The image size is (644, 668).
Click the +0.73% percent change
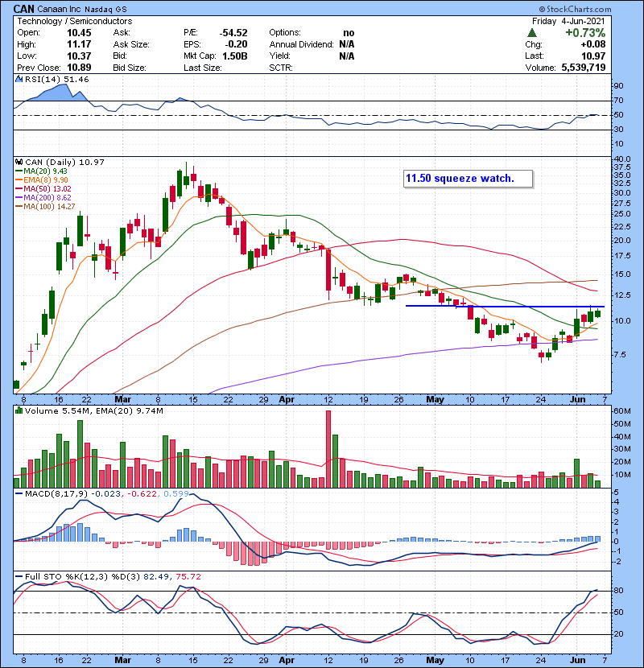point(585,33)
